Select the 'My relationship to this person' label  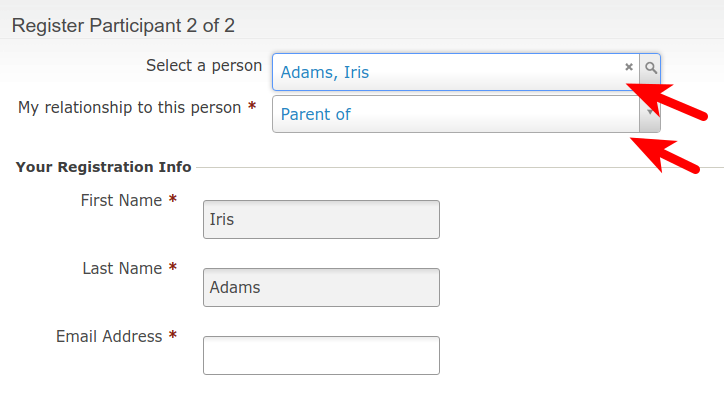[x=129, y=108]
